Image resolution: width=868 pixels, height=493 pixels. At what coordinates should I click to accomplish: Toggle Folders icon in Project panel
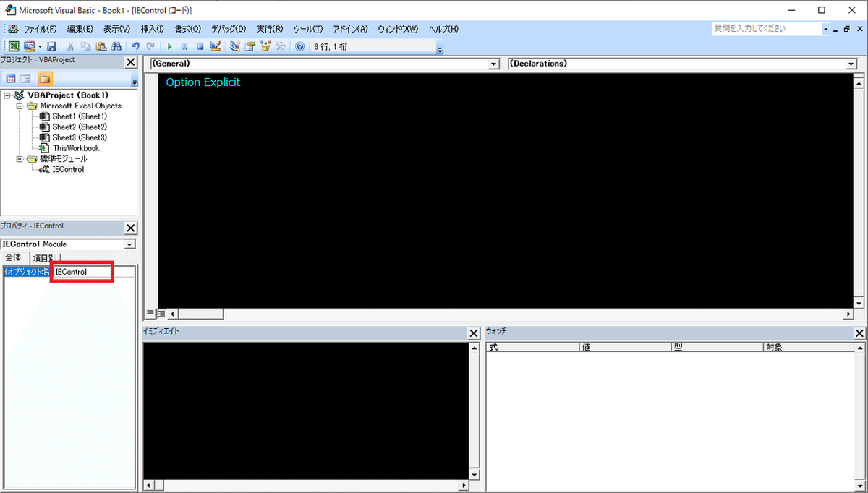click(45, 79)
